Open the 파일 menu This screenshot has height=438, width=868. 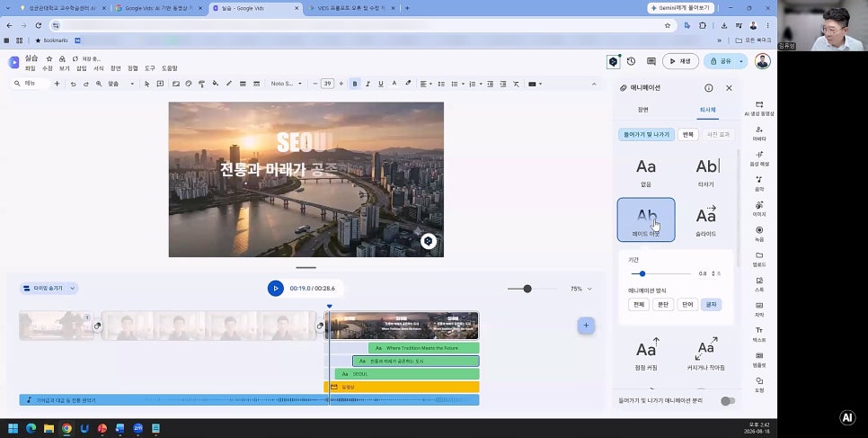30,68
